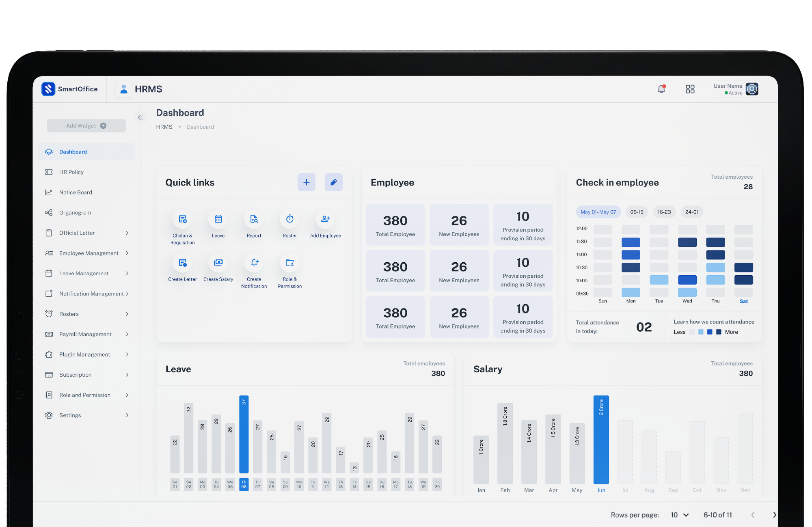Go to next page arrow
The width and height of the screenshot is (812, 527).
pos(774,515)
